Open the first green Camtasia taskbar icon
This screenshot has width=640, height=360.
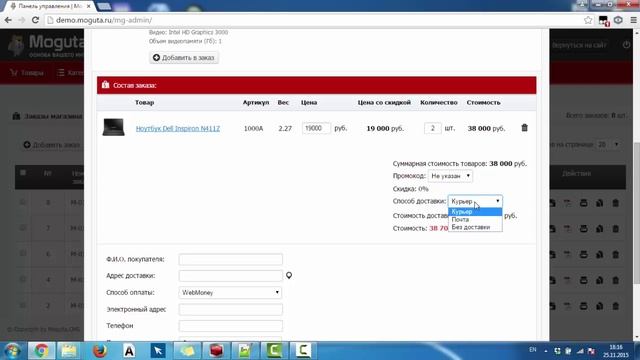(274, 351)
